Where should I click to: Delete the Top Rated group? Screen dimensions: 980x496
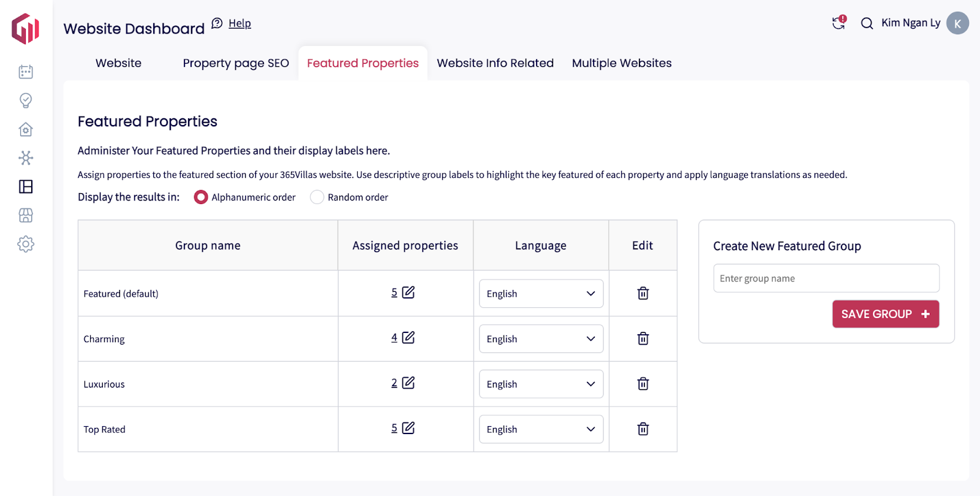pos(643,429)
